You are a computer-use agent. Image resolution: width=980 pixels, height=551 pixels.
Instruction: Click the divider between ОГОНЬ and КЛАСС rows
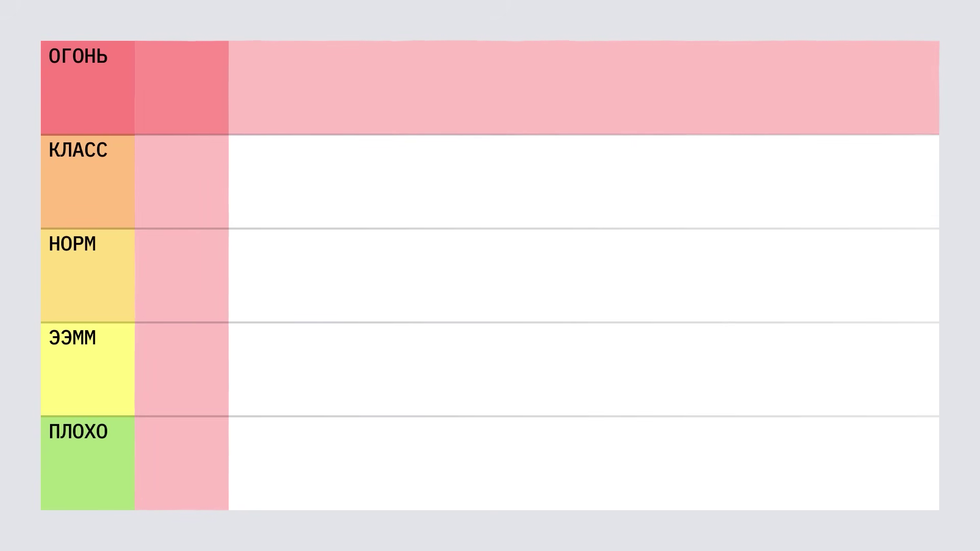point(583,135)
